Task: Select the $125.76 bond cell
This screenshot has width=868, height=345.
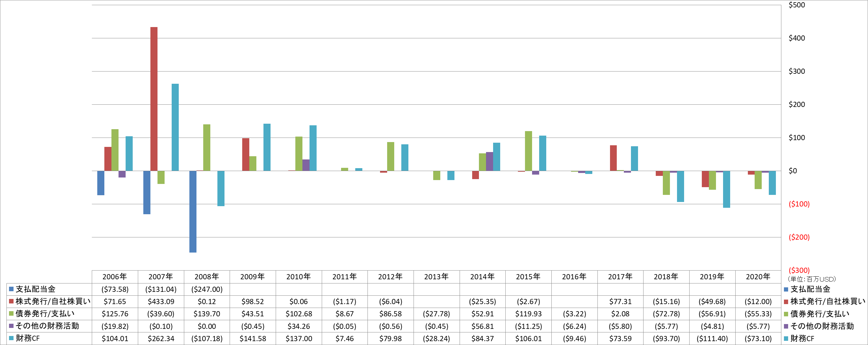Action: pyautogui.click(x=115, y=314)
